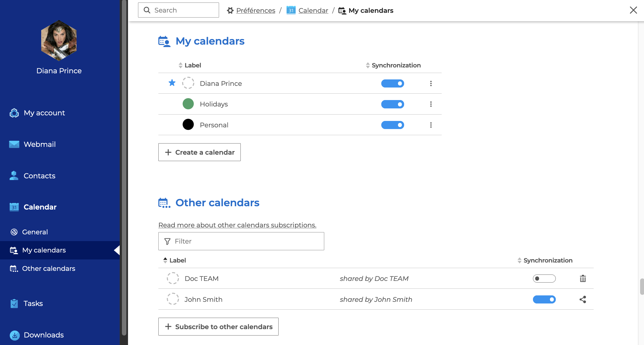Click the green Holidays color swatch
Viewport: 644px width, 345px height.
coord(188,104)
